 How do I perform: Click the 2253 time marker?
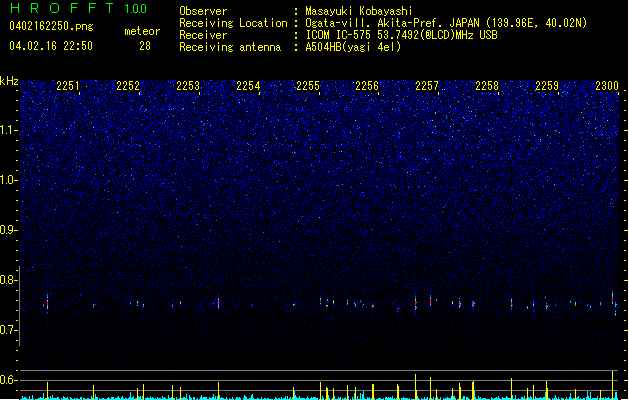[x=188, y=85]
